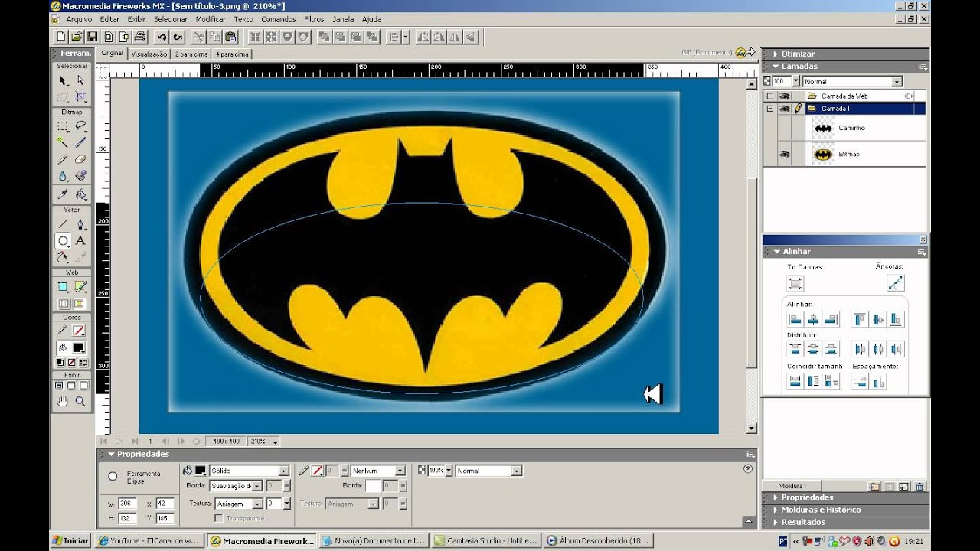Click the Open file toolbar icon
Viewport: 980px width, 551px height.
click(77, 36)
